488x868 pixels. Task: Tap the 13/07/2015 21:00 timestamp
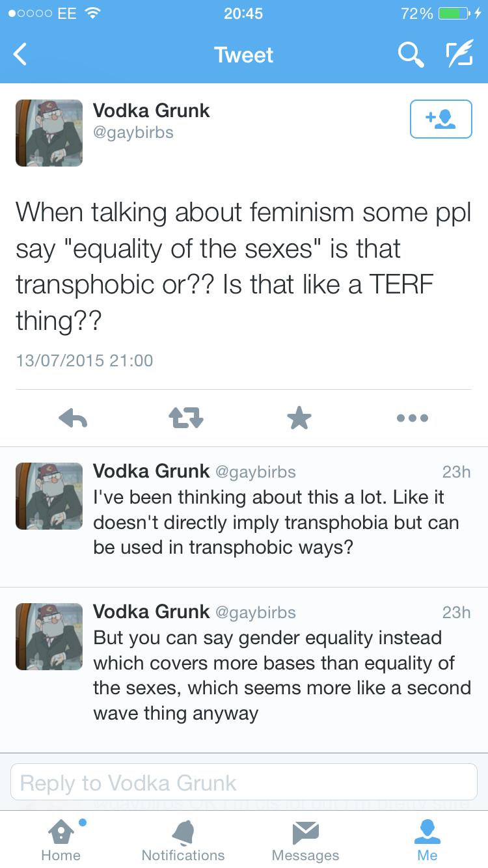[x=85, y=360]
